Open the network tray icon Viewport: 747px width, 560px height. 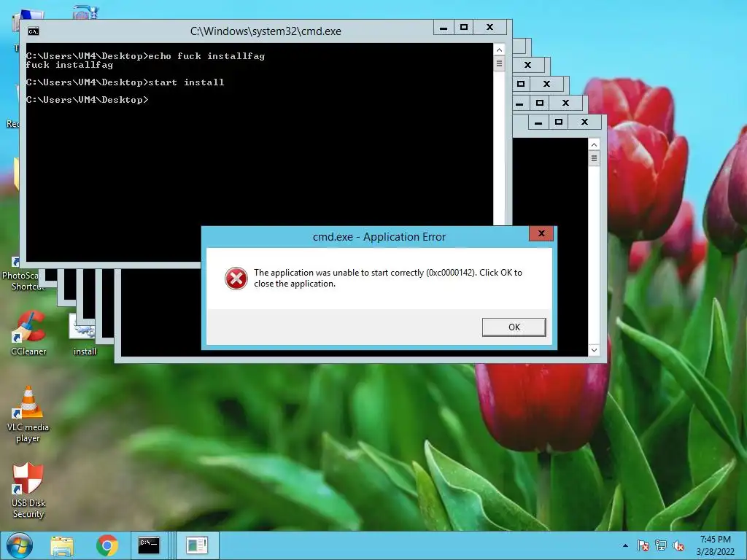661,545
